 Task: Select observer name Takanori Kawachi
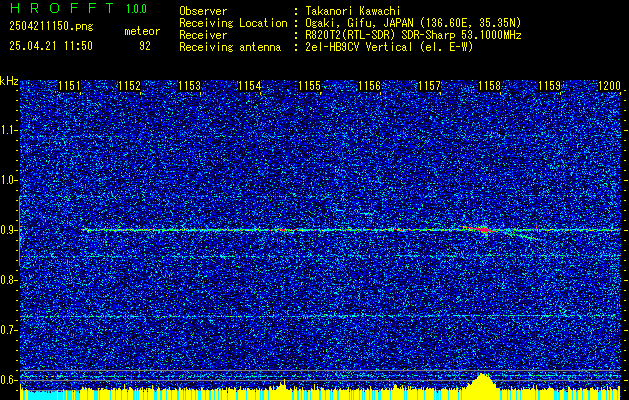[352, 11]
